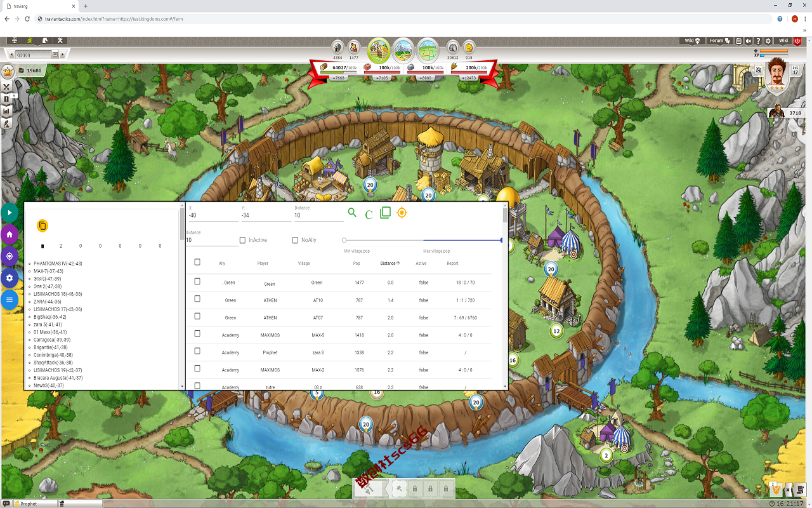Click the Max village pop slider handle

pos(501,240)
